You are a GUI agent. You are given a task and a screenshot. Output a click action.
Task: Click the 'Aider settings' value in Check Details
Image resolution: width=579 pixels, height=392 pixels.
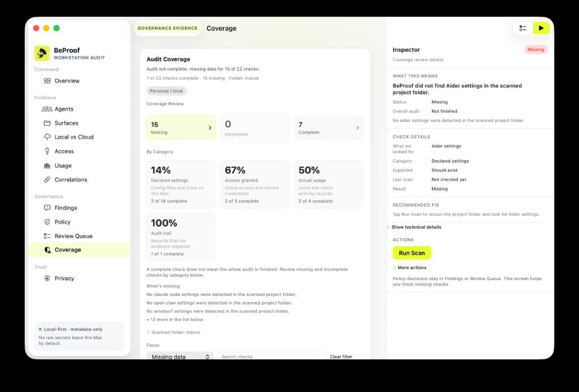point(446,146)
